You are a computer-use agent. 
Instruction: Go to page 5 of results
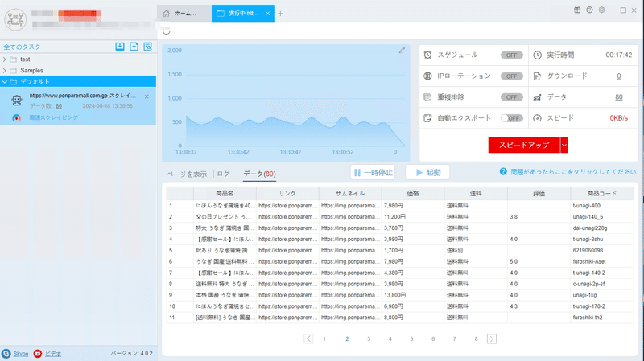(411, 338)
